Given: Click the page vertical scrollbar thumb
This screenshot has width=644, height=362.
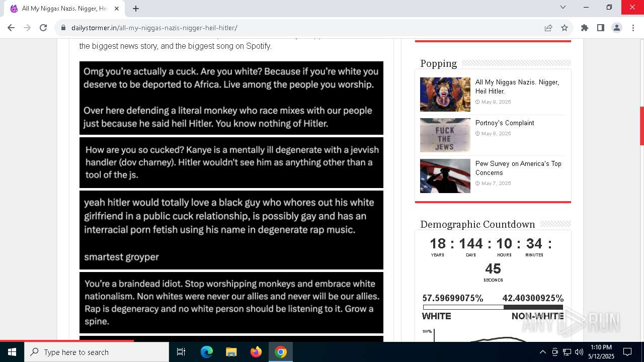Looking at the screenshot, I should tap(641, 126).
